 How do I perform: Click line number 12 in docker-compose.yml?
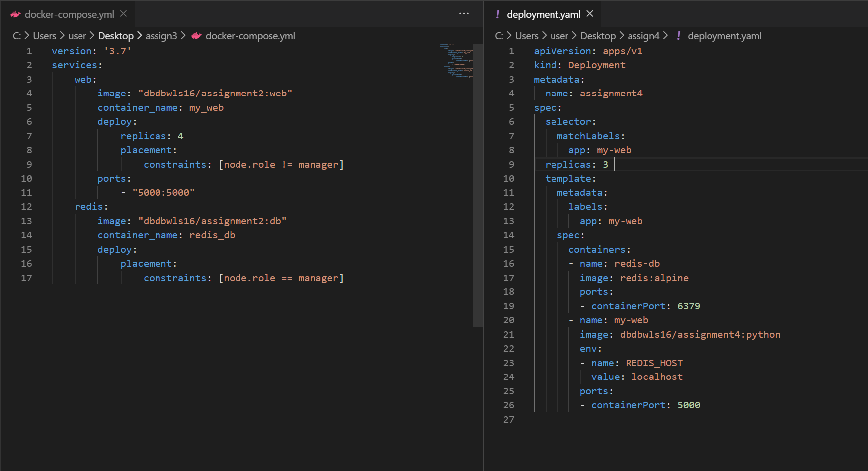[26, 206]
